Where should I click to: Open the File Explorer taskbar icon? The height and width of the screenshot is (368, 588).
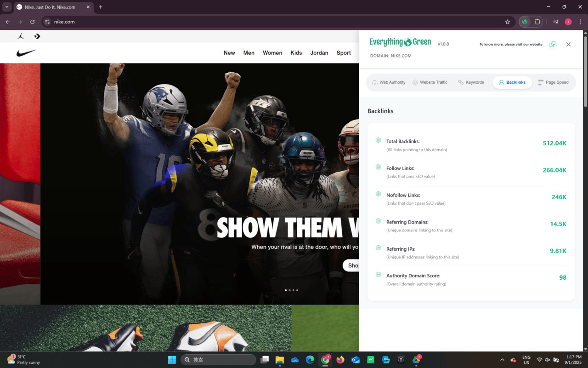point(279,360)
